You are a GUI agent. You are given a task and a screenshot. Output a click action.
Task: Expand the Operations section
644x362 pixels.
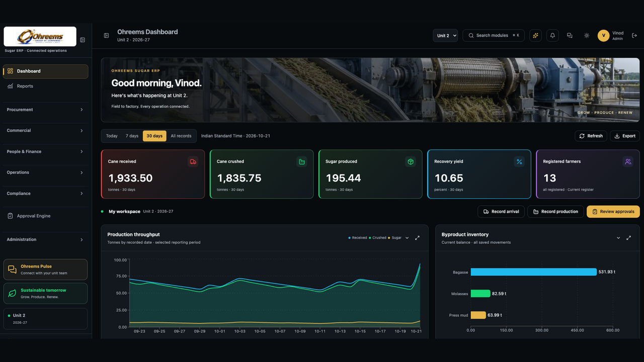45,172
